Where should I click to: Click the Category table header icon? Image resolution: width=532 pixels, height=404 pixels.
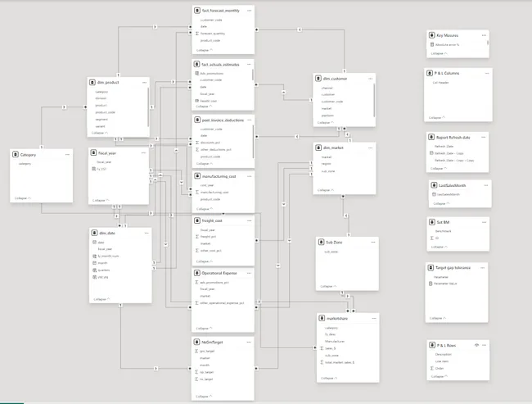[16, 155]
